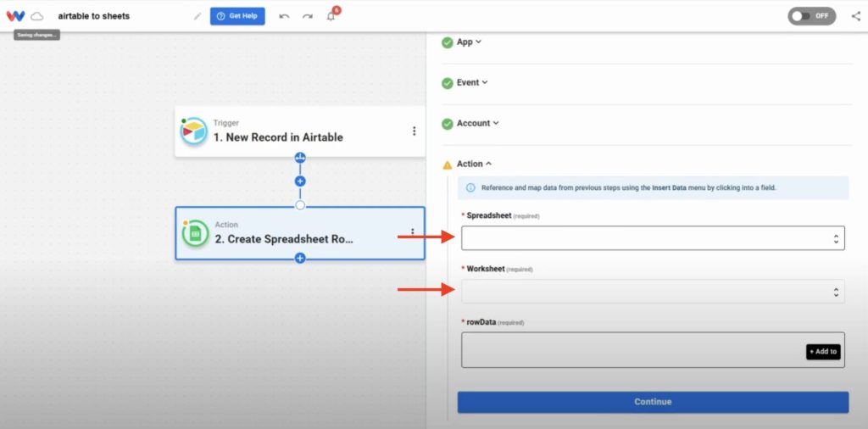This screenshot has width=868, height=429.
Task: Click the pencil icon to rename recipe
Action: pos(198,16)
